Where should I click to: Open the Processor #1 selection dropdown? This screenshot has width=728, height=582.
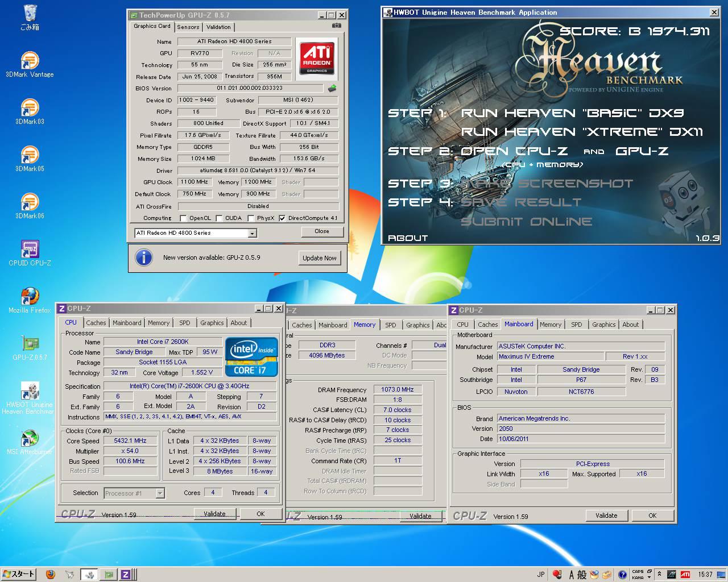pyautogui.click(x=160, y=493)
